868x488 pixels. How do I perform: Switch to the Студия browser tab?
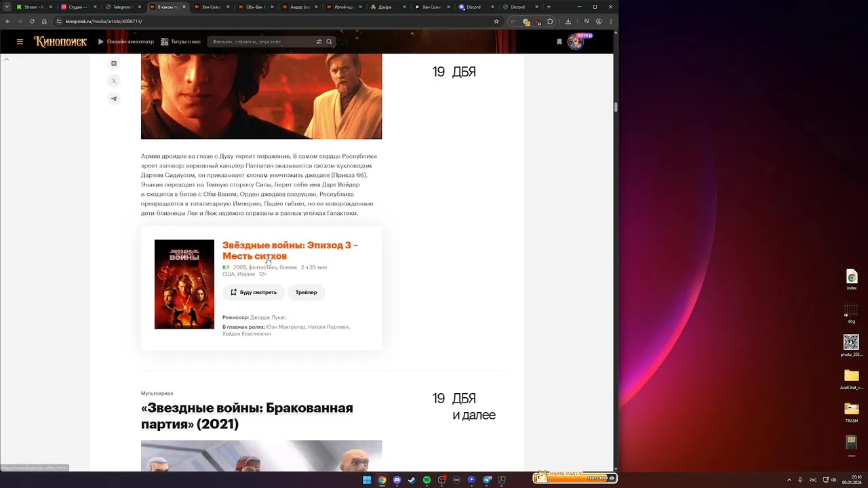78,7
